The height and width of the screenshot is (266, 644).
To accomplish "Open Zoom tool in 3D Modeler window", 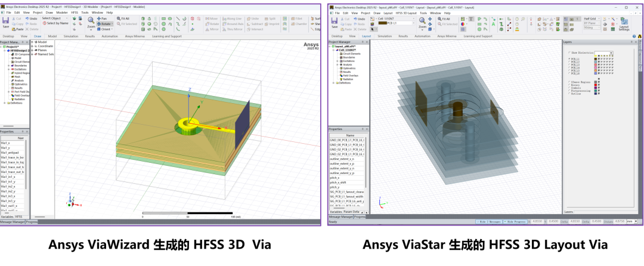I will [x=91, y=23].
